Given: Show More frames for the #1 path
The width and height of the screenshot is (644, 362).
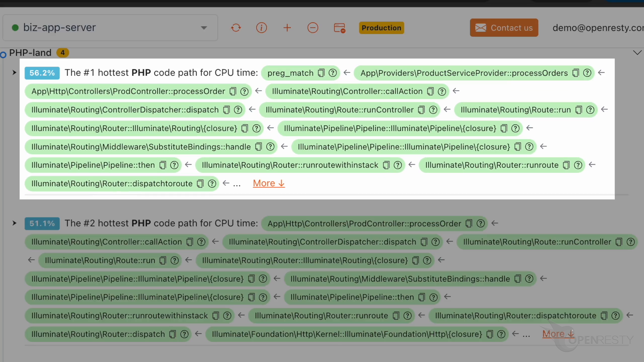Looking at the screenshot, I should (x=269, y=183).
